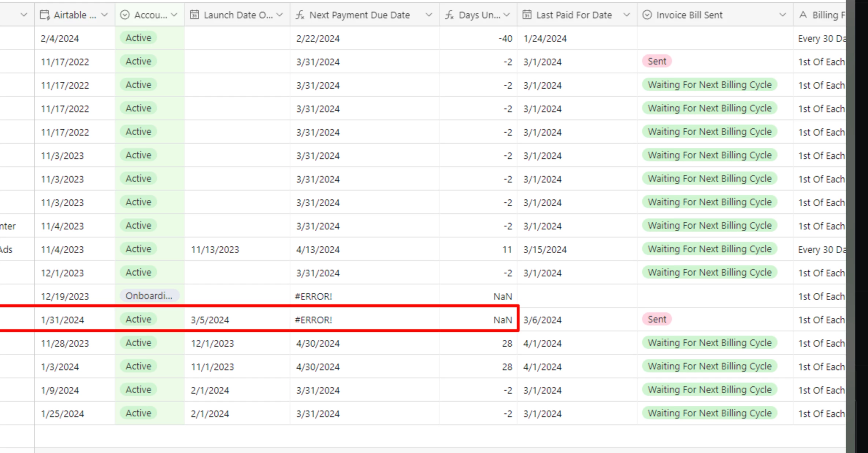The width and height of the screenshot is (868, 453).
Task: Click the Airtable created-date field icon
Action: 45,15
